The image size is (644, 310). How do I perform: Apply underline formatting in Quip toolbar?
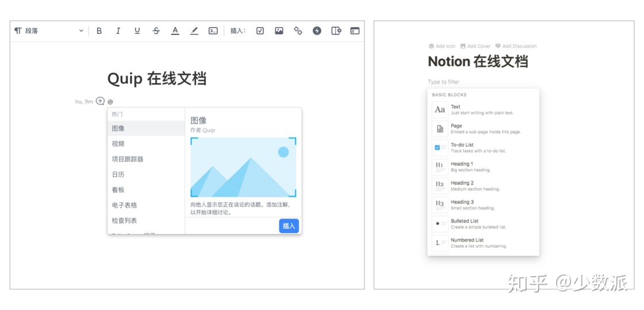point(137,31)
